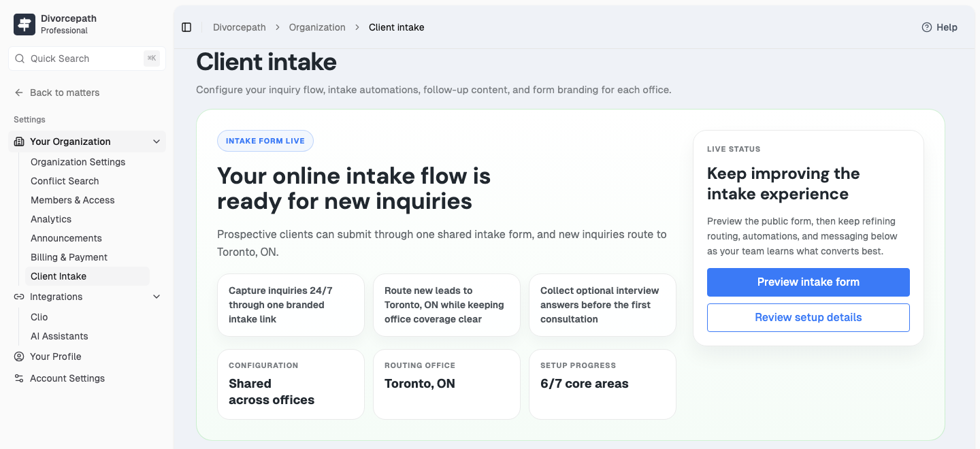
Task: Click the INTAKE FORM LIVE badge
Action: [x=265, y=141]
